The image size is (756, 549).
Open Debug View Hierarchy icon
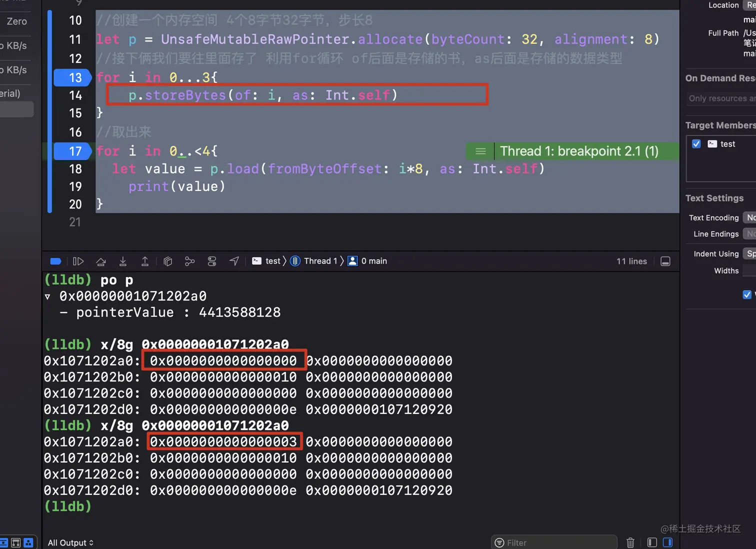tap(168, 261)
